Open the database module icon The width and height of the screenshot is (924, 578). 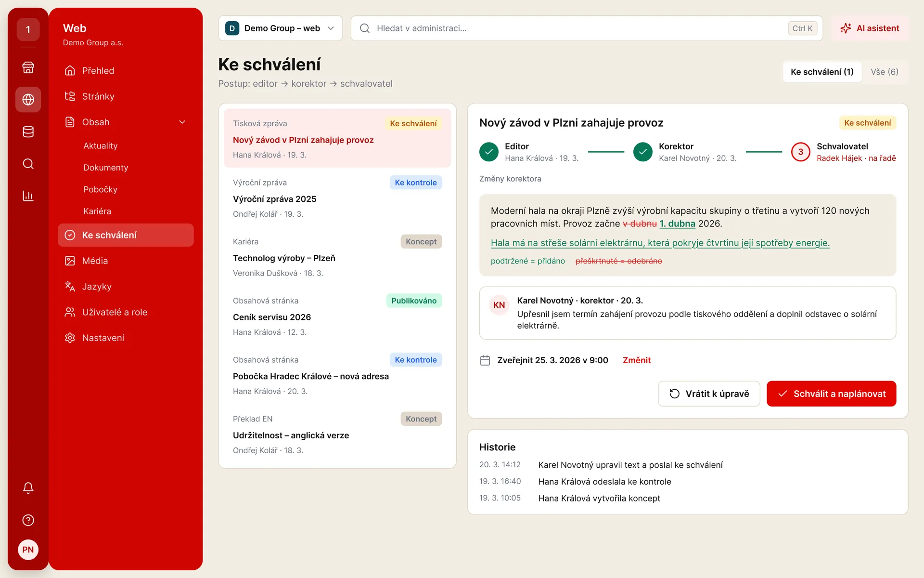[x=28, y=131]
